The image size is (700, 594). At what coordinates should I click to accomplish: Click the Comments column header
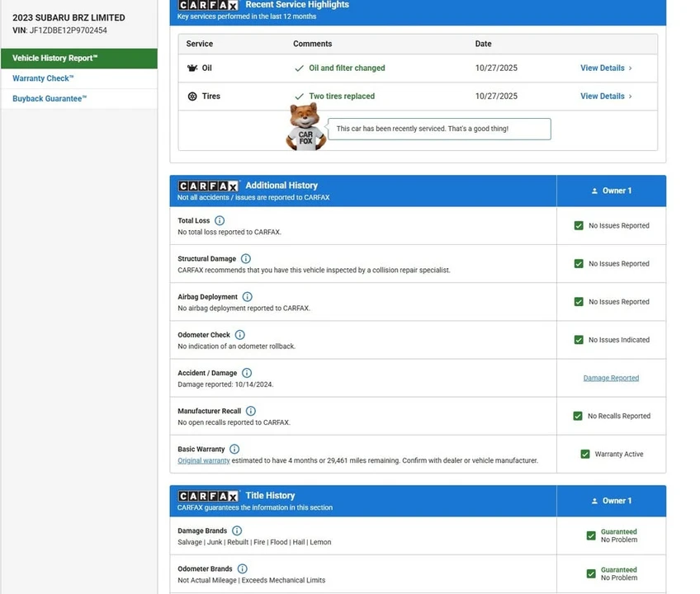pos(313,44)
